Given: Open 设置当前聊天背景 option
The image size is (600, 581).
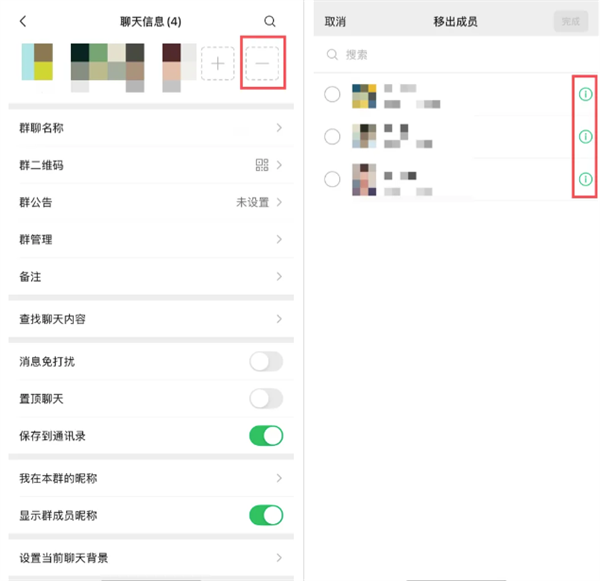Looking at the screenshot, I should 151,558.
